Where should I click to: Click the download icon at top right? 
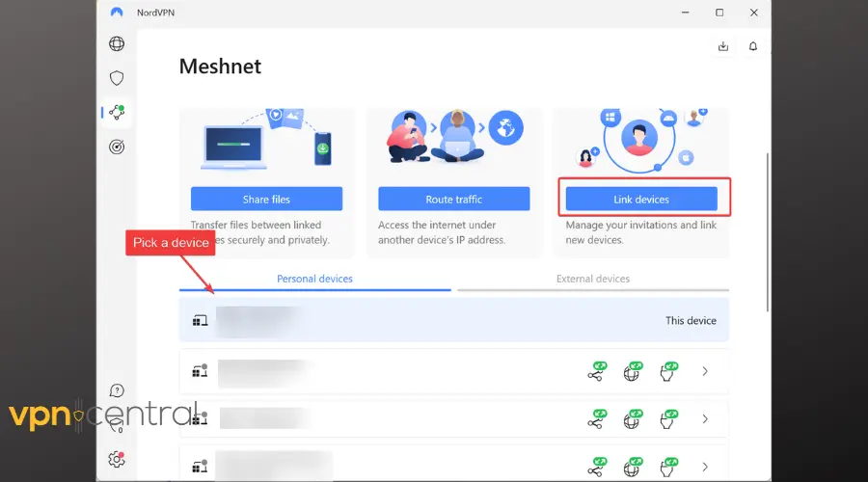[x=723, y=46]
